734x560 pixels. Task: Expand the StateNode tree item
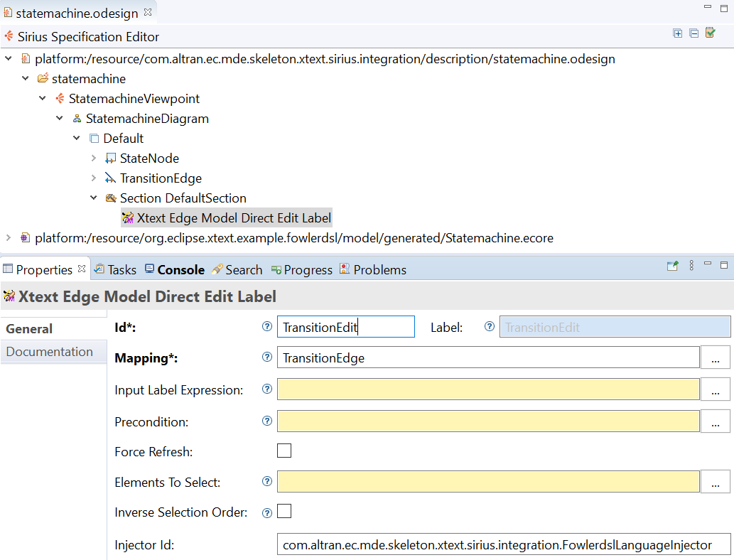click(94, 158)
